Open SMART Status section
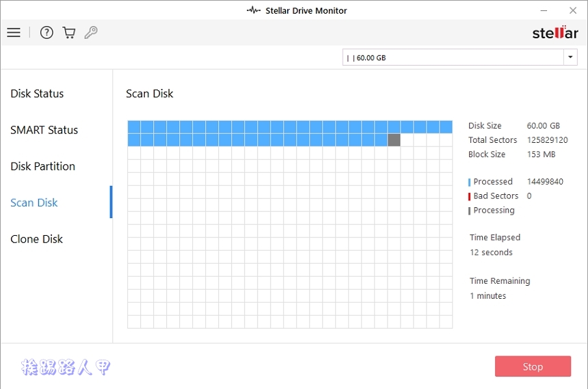The image size is (588, 389). [44, 130]
